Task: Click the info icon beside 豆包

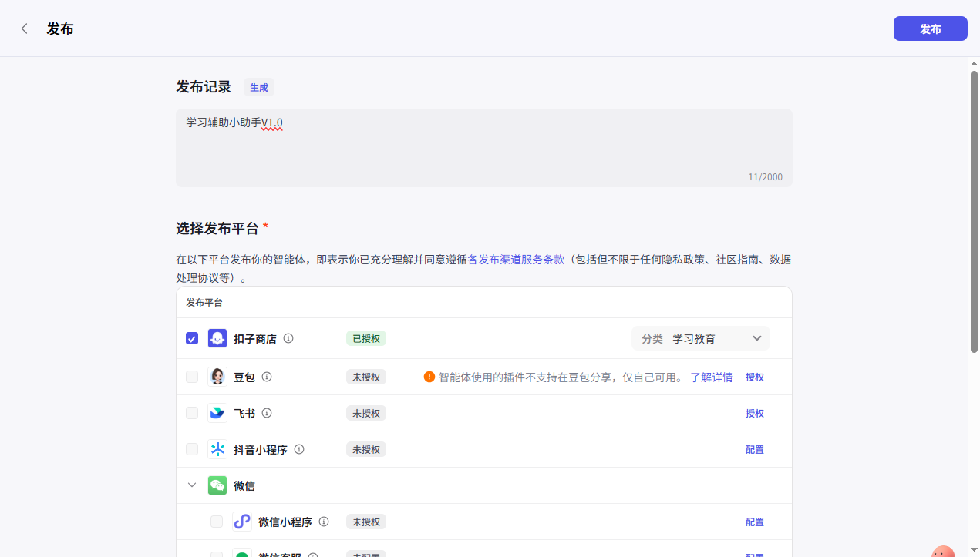Action: pyautogui.click(x=266, y=377)
